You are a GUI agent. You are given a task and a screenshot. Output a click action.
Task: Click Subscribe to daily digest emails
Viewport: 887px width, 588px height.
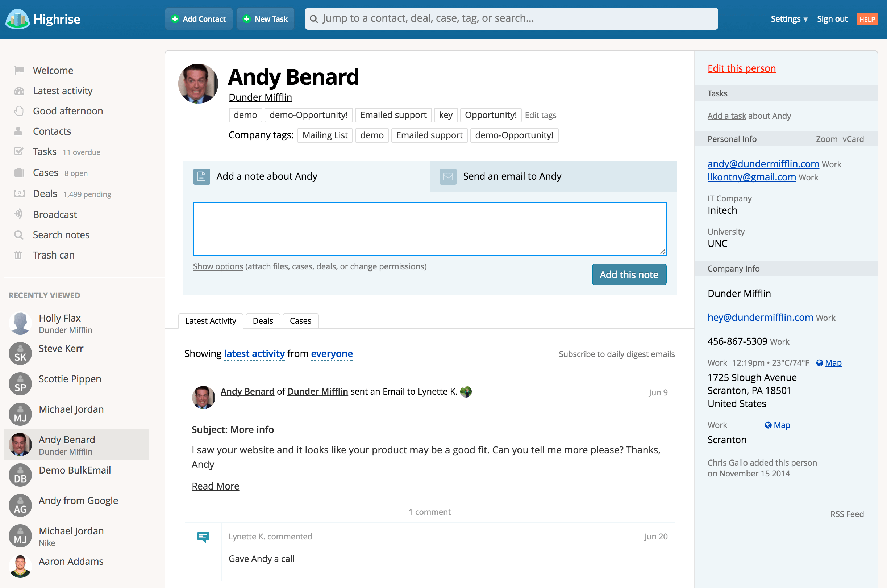(616, 354)
